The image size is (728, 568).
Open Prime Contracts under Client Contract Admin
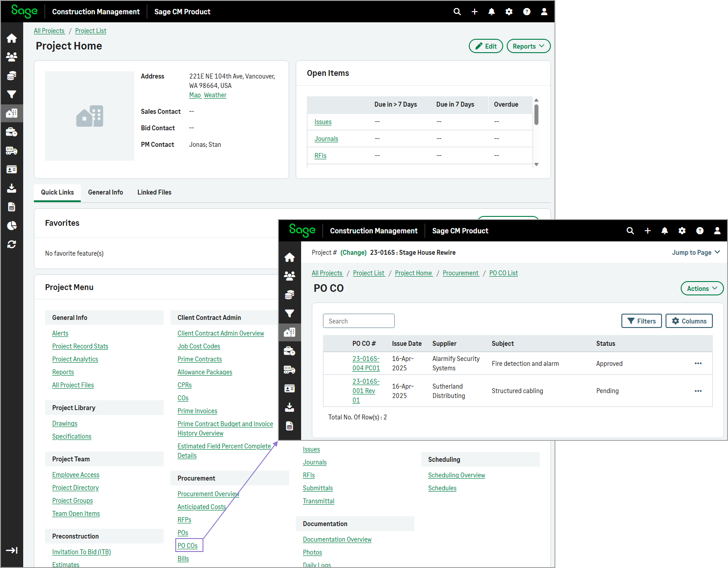pos(199,359)
